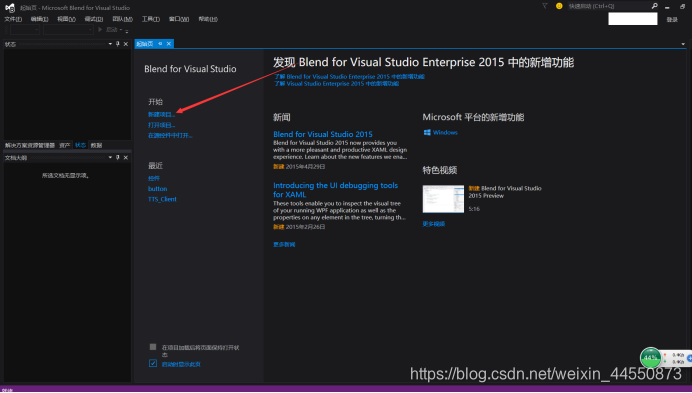Pin the 起始页 document tab
This screenshot has height=393, width=692.
[160, 44]
